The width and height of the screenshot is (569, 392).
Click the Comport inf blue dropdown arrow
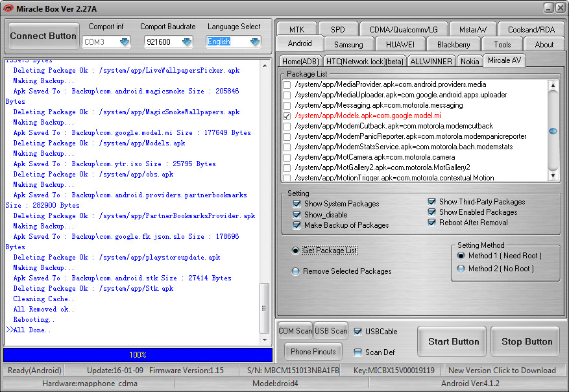tap(124, 42)
